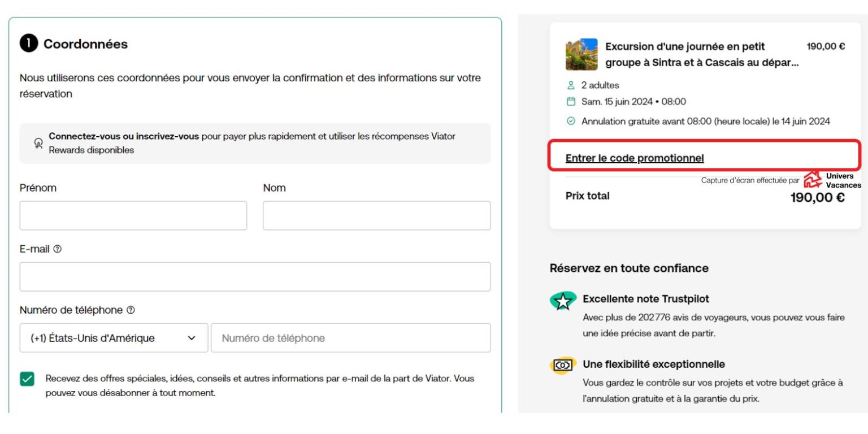868x434 pixels.
Task: Focus the Nom input field
Action: [376, 216]
